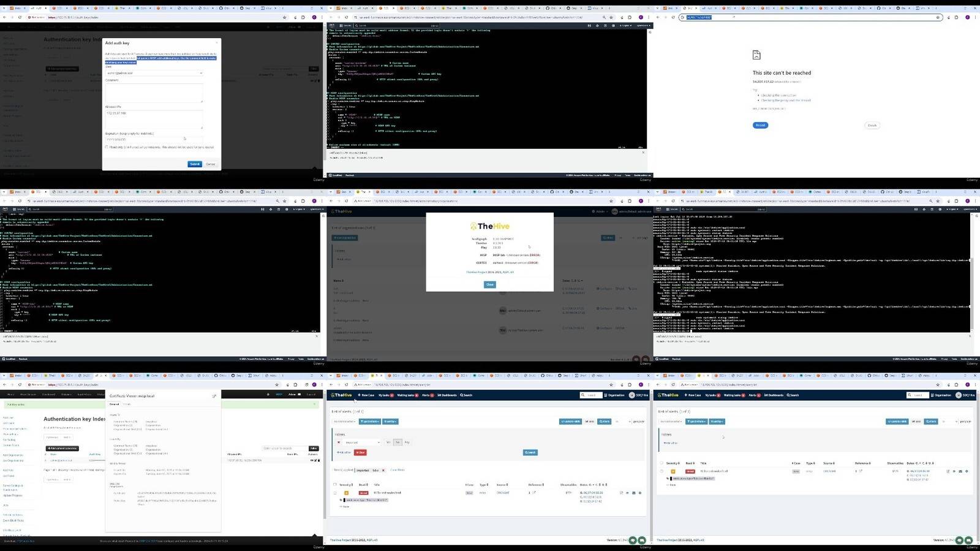Click Details on the site can't be reached page
This screenshot has width=980, height=551.
point(872,125)
